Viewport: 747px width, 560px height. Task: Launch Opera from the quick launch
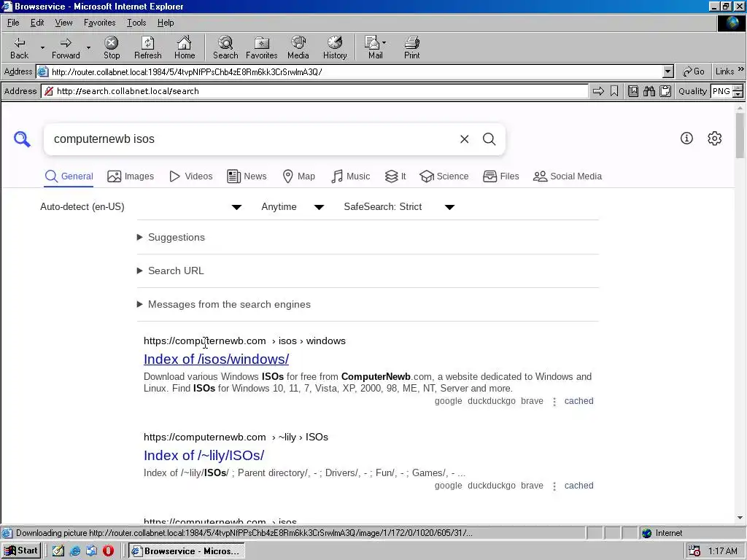tap(108, 551)
